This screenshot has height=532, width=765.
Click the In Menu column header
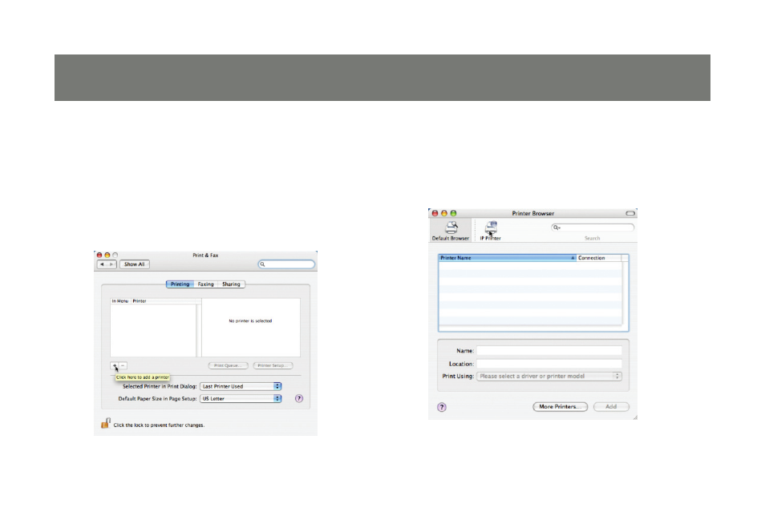pyautogui.click(x=120, y=301)
